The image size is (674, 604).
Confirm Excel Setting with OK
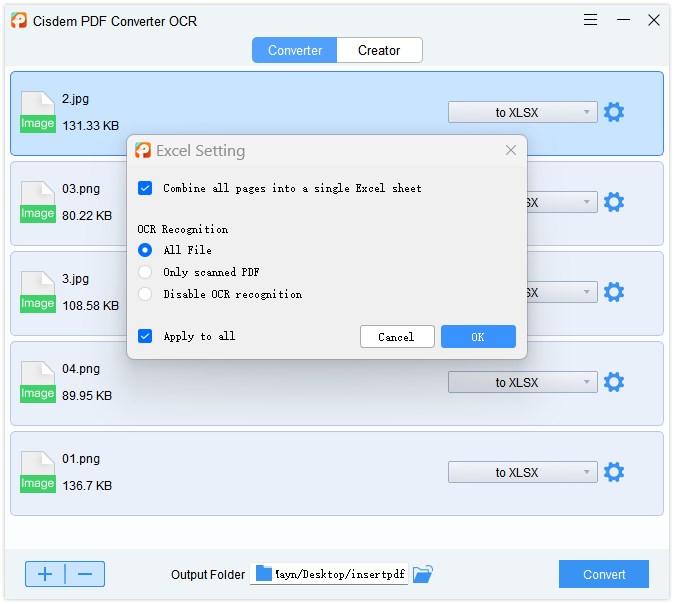click(x=478, y=337)
